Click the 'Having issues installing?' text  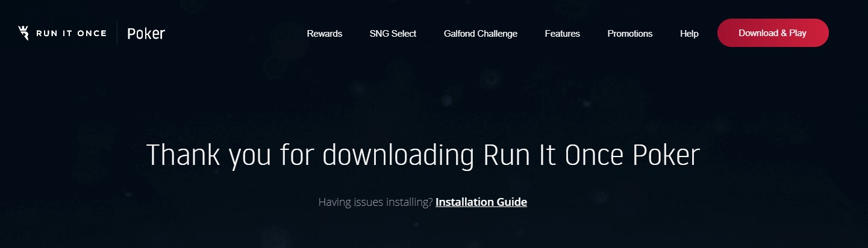click(375, 202)
